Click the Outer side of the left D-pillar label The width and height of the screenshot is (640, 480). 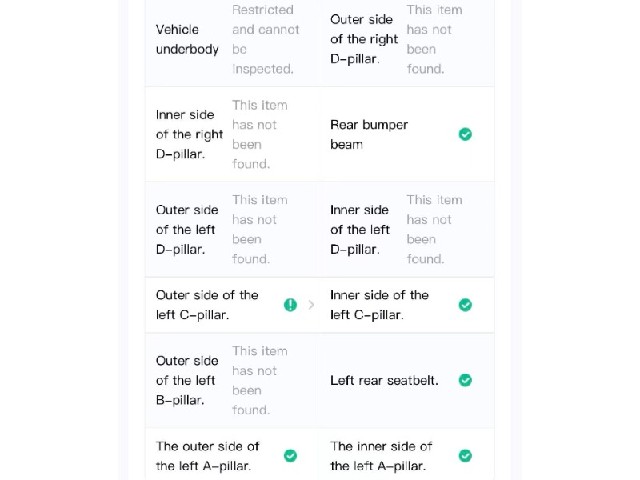pos(187,229)
